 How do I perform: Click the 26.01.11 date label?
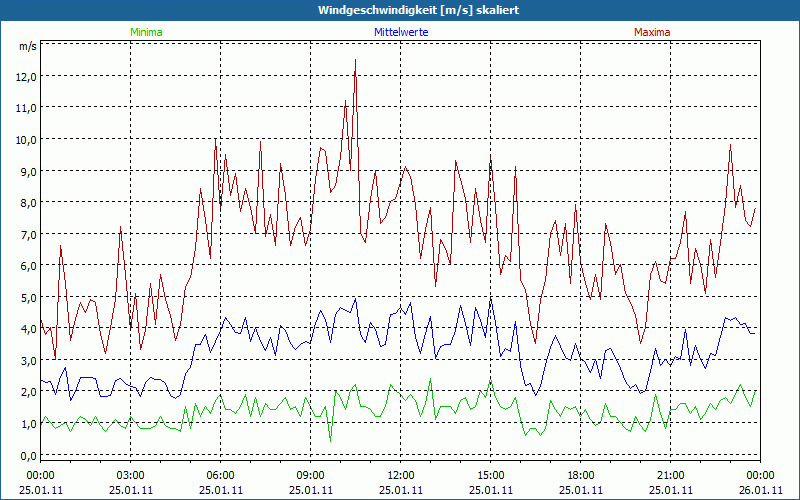pos(760,490)
